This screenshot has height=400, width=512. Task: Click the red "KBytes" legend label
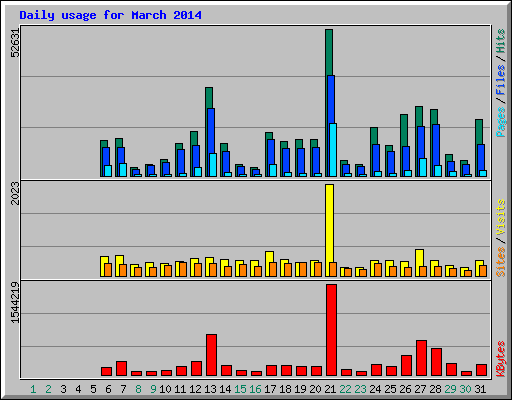point(501,359)
